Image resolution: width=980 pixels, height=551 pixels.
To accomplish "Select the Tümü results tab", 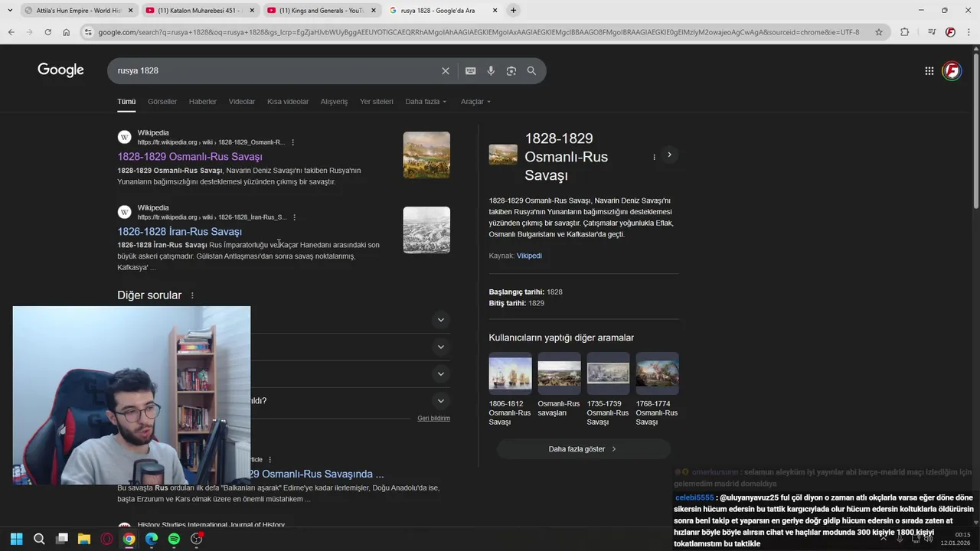I will tap(126, 102).
